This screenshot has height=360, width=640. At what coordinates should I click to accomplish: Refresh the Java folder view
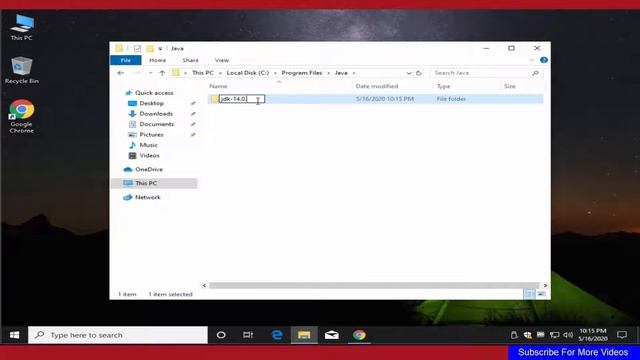(419, 73)
